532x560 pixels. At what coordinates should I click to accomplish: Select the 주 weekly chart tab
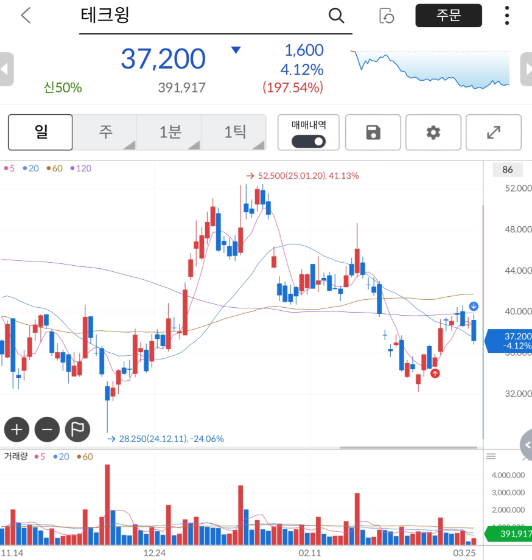click(x=105, y=132)
